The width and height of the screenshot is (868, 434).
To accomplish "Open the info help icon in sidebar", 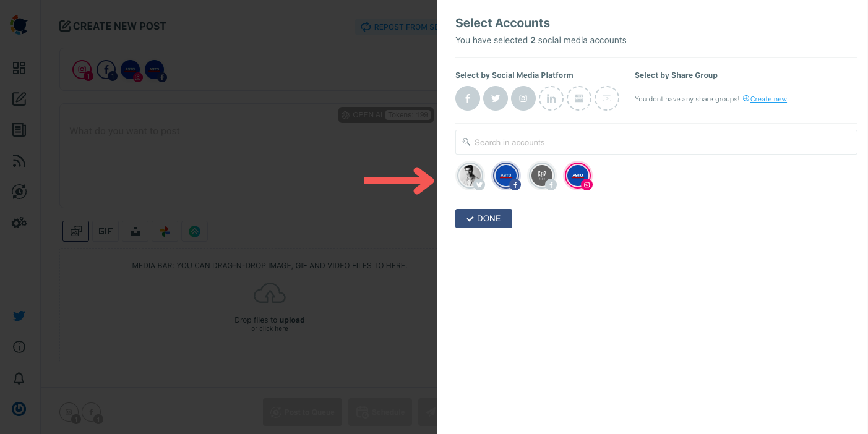I will (x=19, y=347).
